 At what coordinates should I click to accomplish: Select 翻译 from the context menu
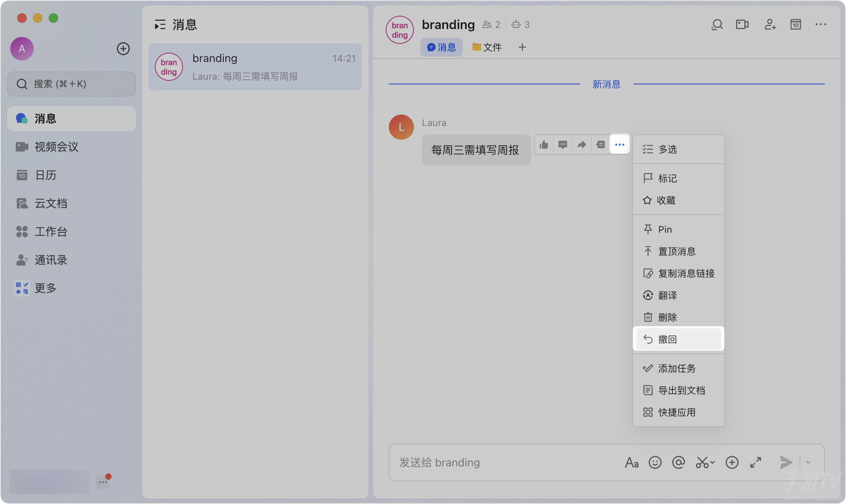(x=679, y=295)
